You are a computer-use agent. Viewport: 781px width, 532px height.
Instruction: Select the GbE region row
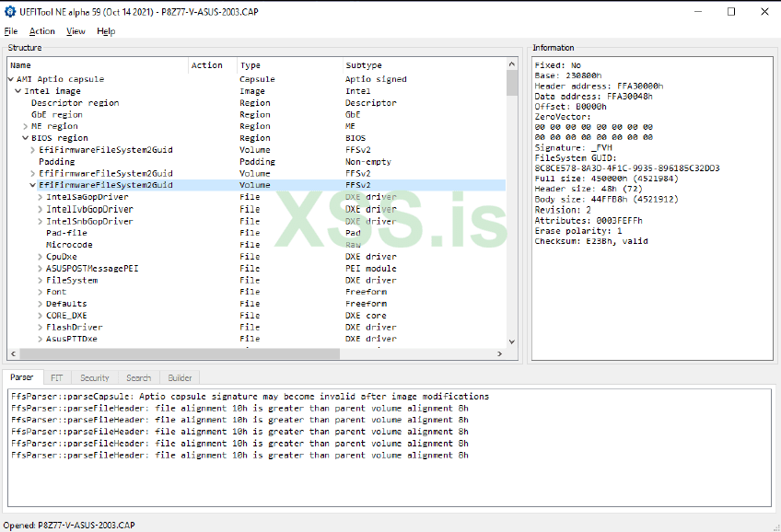tap(257, 114)
